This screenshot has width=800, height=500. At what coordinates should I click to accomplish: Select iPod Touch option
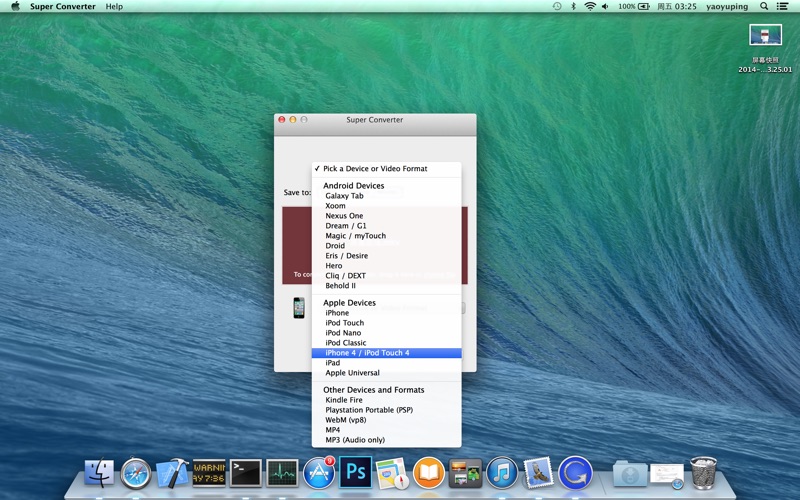click(386, 323)
